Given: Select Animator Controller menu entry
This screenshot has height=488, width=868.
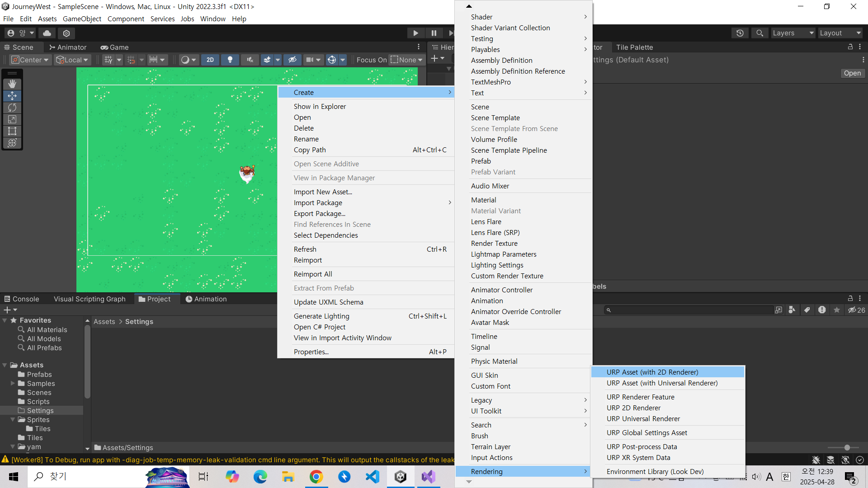Looking at the screenshot, I should coord(501,290).
